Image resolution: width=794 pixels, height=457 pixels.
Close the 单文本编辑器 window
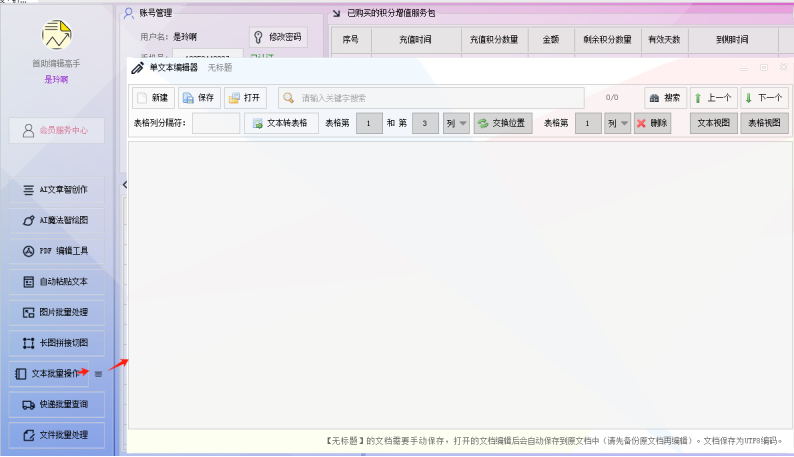pos(783,67)
